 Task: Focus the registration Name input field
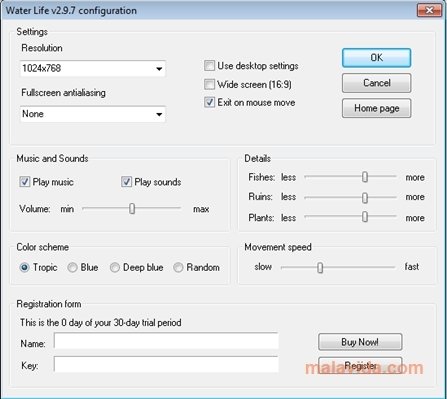(x=166, y=341)
